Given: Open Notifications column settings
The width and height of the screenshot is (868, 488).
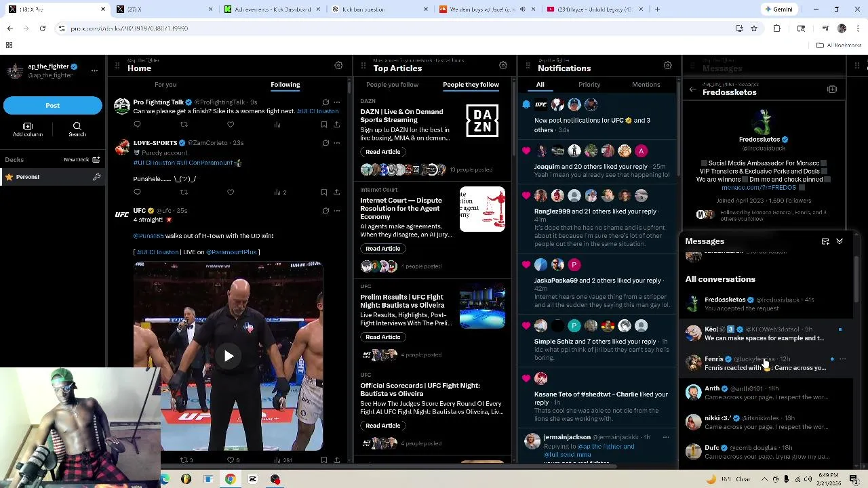Looking at the screenshot, I should click(668, 65).
